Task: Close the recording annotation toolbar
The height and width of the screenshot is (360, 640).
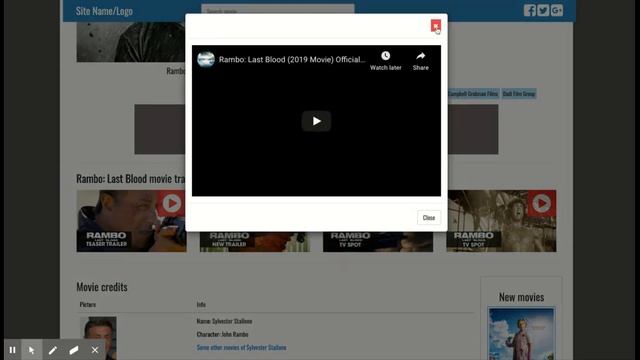Action: [x=95, y=350]
